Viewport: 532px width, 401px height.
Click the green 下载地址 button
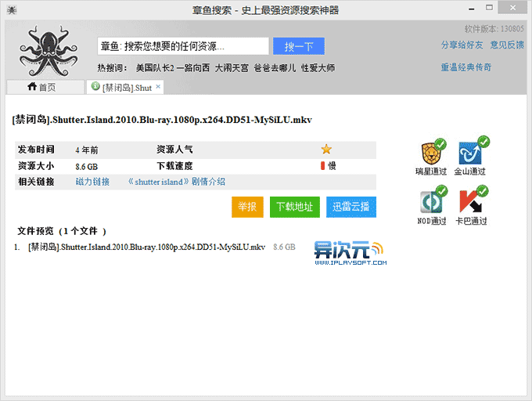[x=295, y=207]
